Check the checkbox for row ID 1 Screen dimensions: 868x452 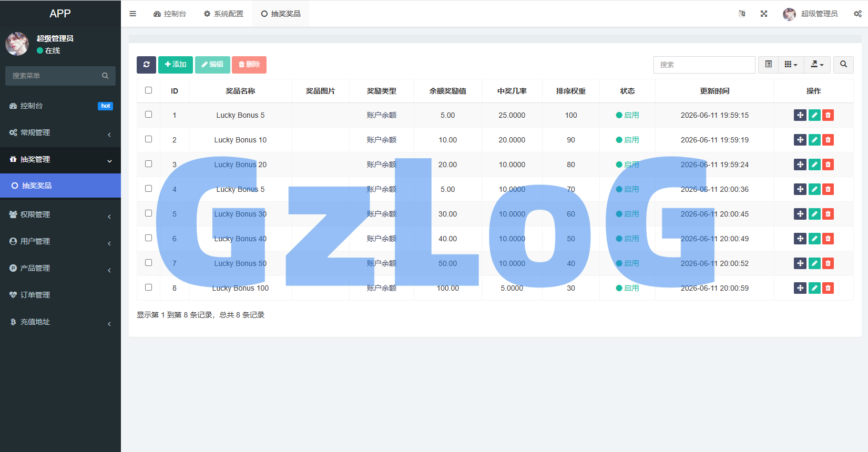[149, 115]
